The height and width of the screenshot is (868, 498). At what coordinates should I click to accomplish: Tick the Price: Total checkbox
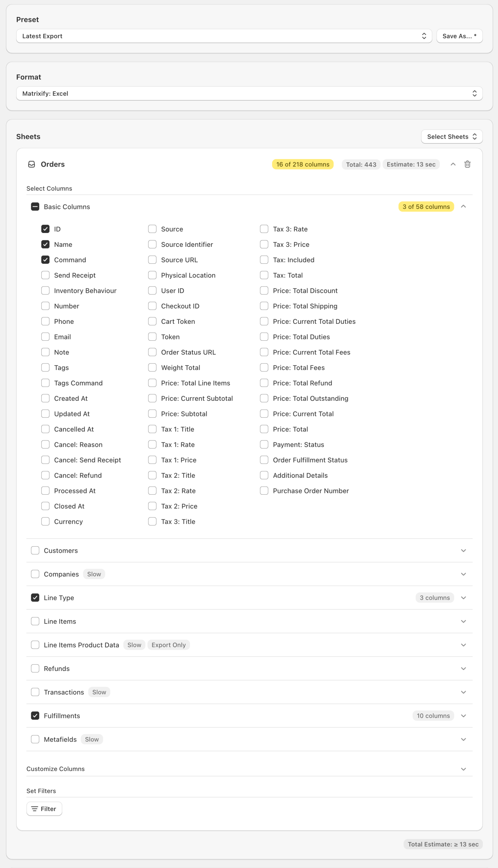tap(264, 429)
